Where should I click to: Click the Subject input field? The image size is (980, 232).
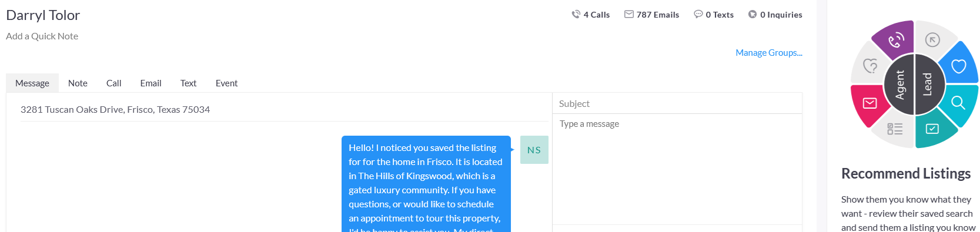point(677,103)
